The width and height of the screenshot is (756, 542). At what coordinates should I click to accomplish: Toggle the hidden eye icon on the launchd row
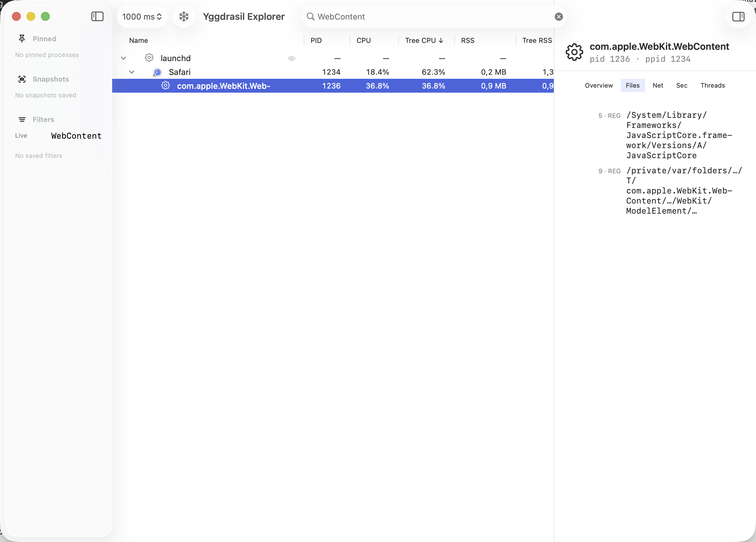(x=292, y=58)
